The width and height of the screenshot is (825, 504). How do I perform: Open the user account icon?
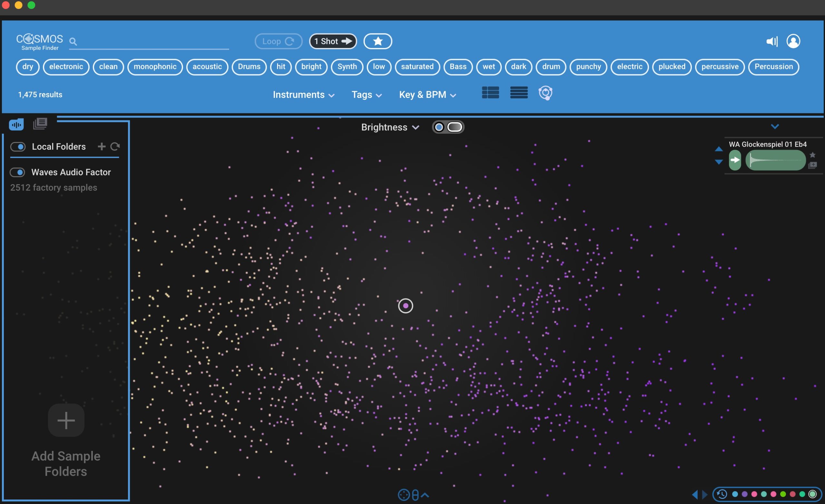[x=793, y=42]
